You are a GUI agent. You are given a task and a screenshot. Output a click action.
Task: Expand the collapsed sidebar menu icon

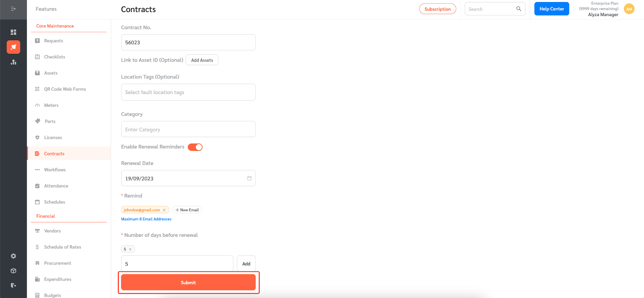pyautogui.click(x=13, y=8)
